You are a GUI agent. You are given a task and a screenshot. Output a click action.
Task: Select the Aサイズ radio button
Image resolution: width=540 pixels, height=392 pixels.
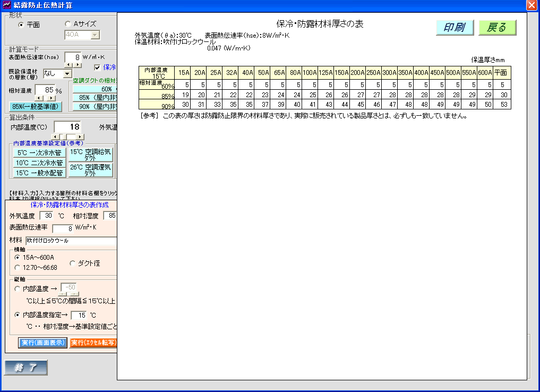tap(67, 24)
